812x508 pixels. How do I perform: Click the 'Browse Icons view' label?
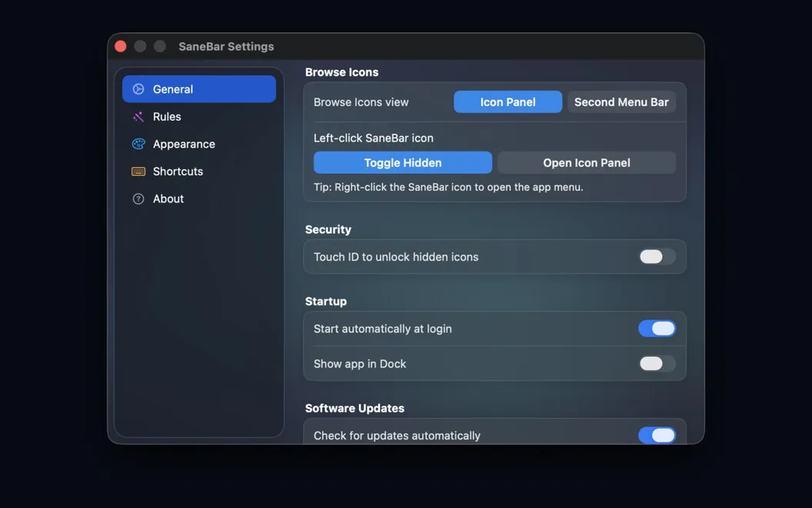tap(361, 102)
